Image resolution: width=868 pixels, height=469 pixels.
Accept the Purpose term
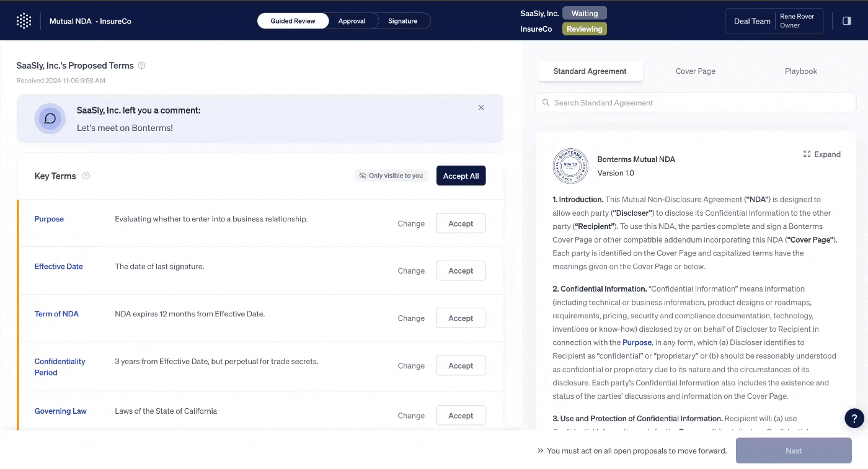point(461,223)
